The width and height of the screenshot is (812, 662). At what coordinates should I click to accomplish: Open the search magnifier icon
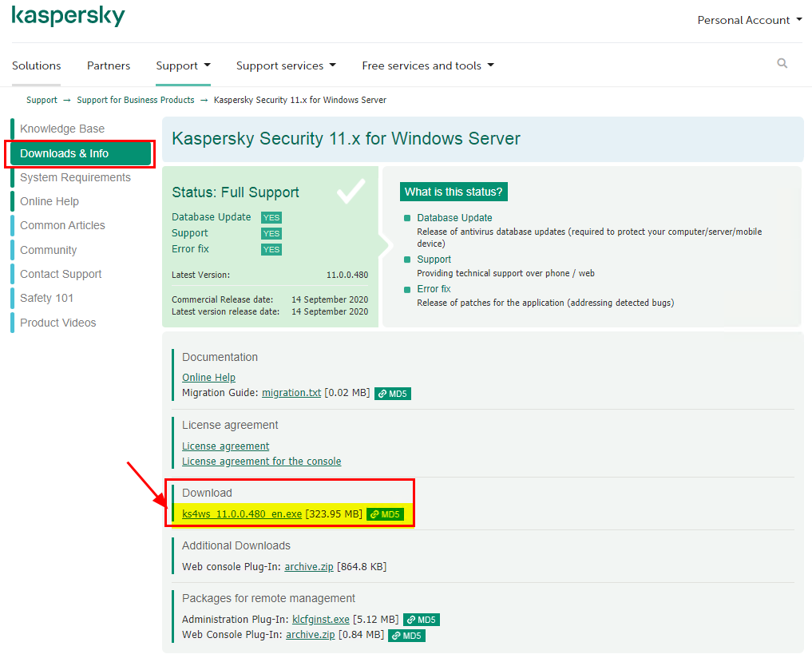(782, 63)
